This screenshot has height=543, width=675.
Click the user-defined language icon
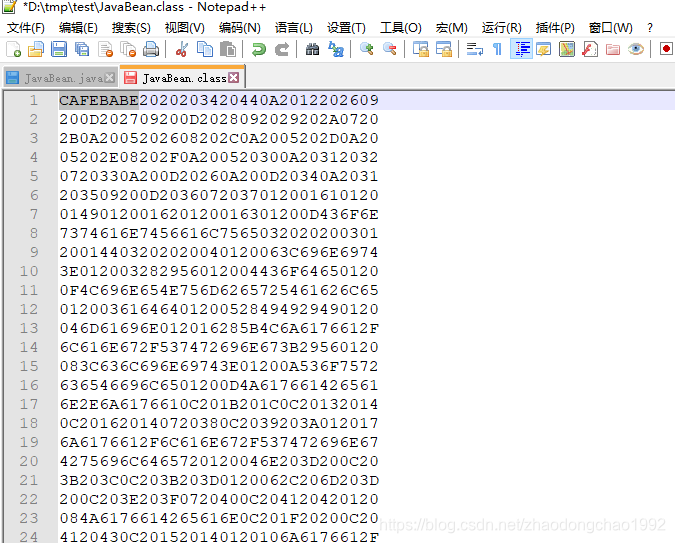click(544, 49)
